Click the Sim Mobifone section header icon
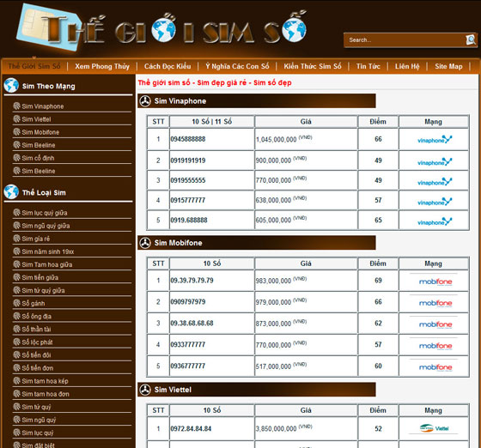 pos(145,243)
